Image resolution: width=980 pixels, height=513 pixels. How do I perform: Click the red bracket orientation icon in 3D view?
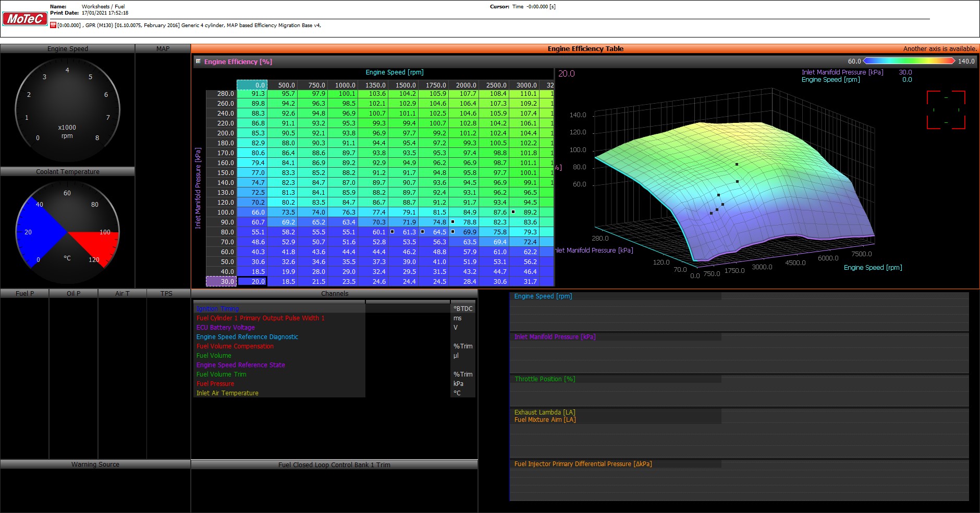pos(946,110)
